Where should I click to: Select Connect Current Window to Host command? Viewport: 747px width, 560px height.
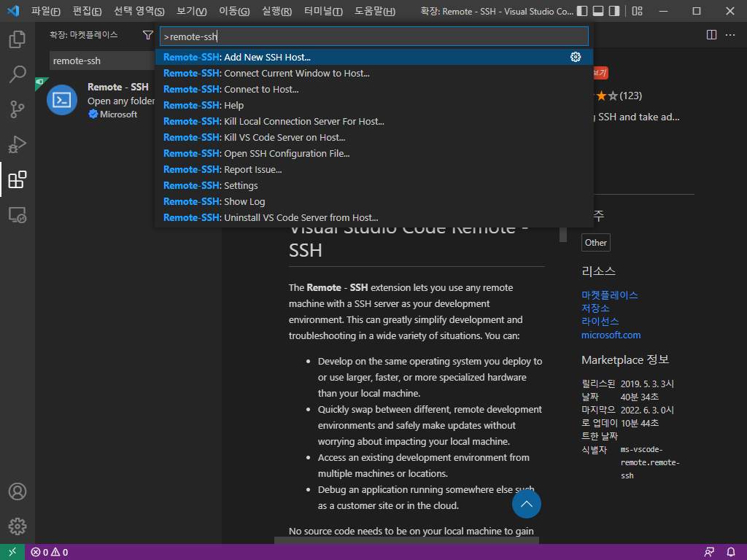[x=374, y=74]
